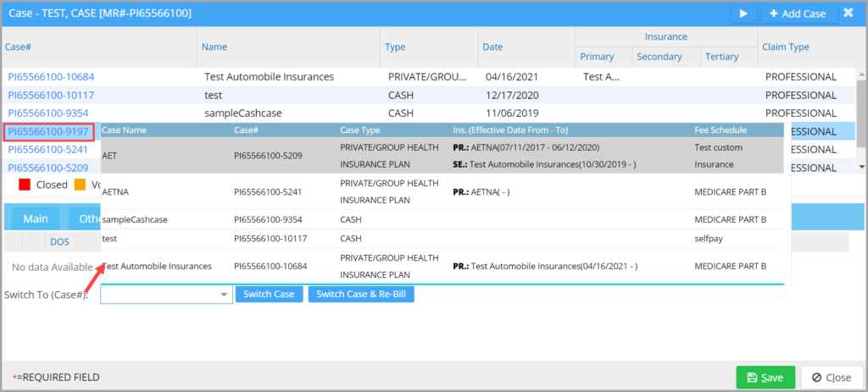Save the case with the green Save button

[765, 378]
